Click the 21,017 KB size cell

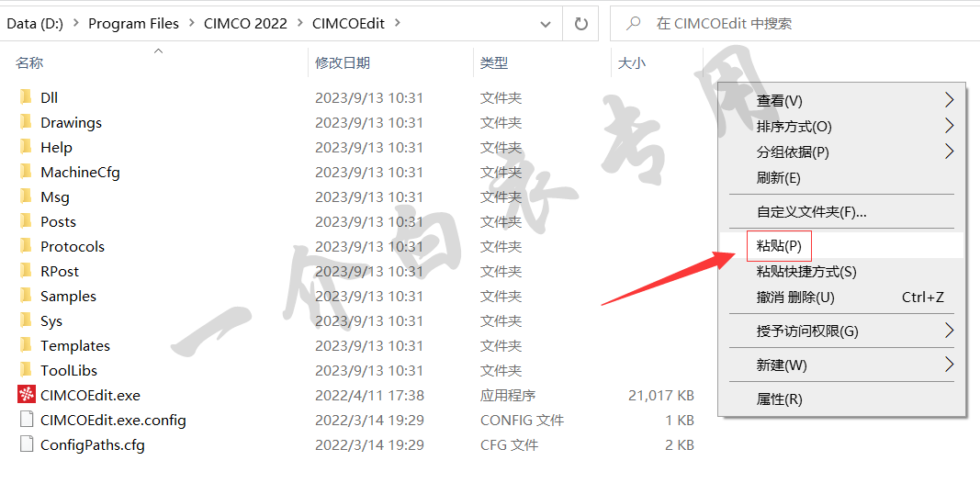coord(661,395)
